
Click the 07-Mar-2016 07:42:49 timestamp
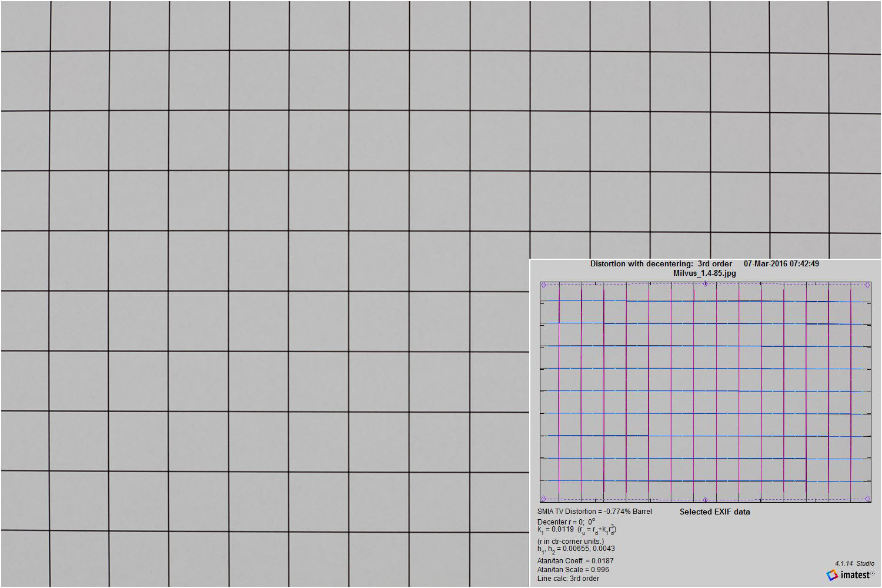tap(781, 264)
